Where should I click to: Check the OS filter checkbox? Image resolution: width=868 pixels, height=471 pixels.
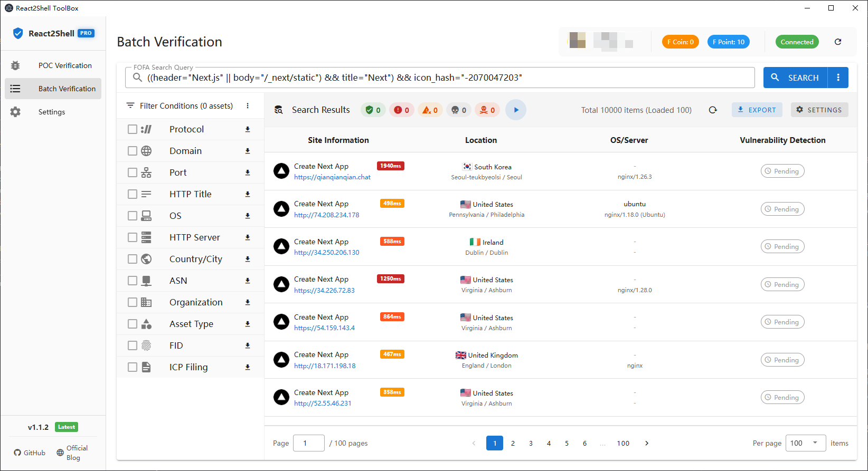coord(133,216)
